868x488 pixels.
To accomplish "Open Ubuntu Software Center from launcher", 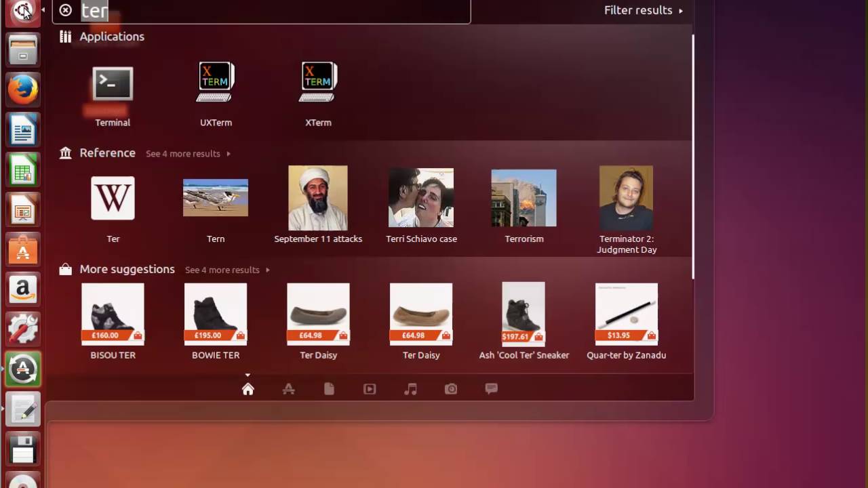I will tap(23, 250).
